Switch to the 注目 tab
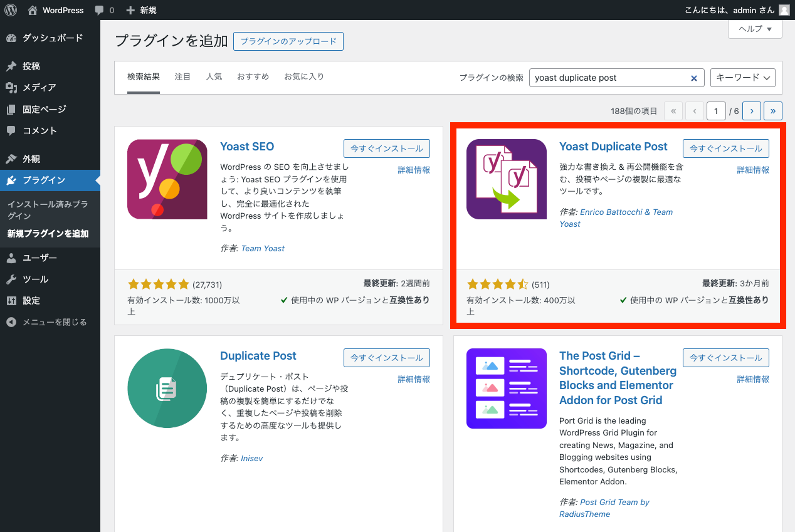Image resolution: width=795 pixels, height=532 pixels. [x=183, y=76]
